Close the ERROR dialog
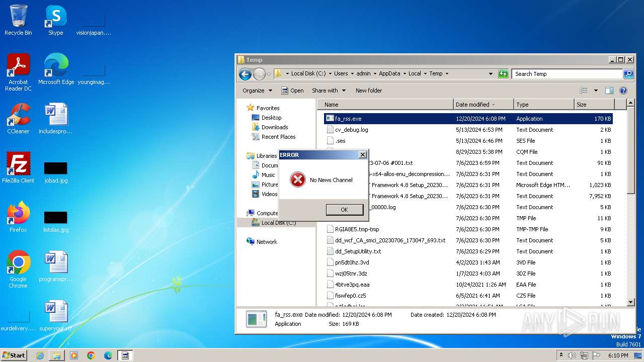The height and width of the screenshot is (362, 644). coord(362,155)
